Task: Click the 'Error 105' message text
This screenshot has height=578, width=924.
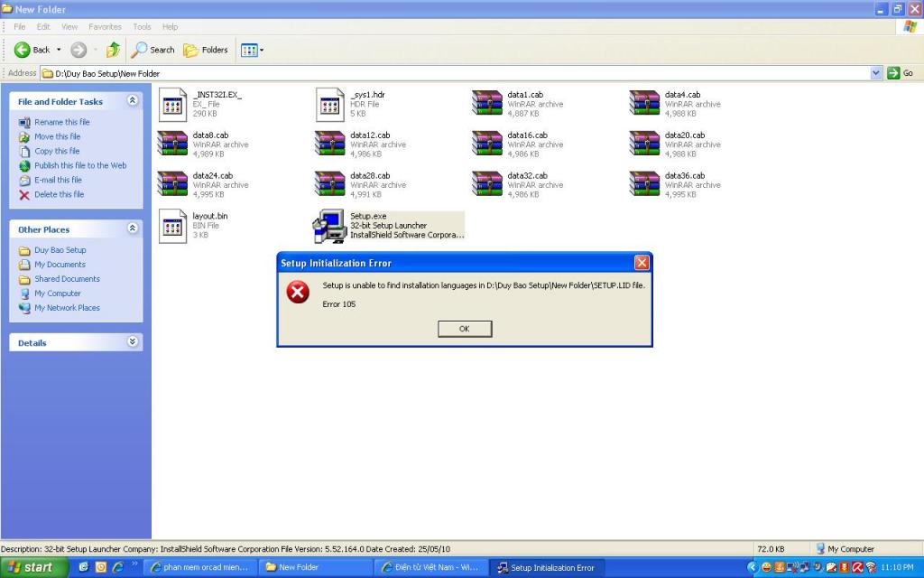Action: [339, 304]
